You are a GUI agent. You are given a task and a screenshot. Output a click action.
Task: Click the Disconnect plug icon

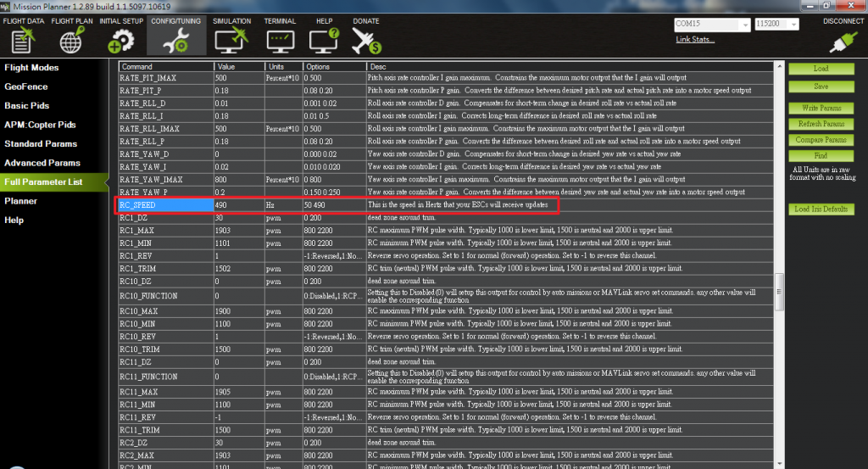tap(843, 41)
